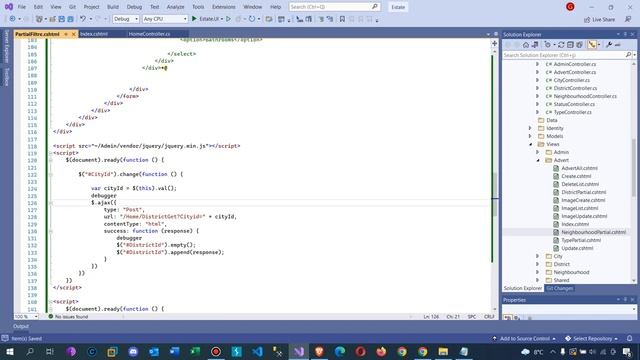The width and height of the screenshot is (640, 360).
Task: Click the Windows Start button
Action: [9, 351]
